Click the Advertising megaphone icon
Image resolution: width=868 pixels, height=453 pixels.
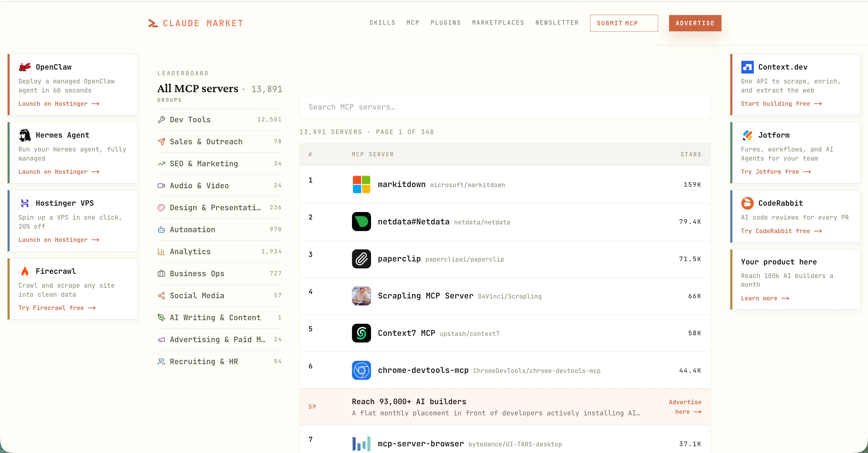pyautogui.click(x=162, y=339)
